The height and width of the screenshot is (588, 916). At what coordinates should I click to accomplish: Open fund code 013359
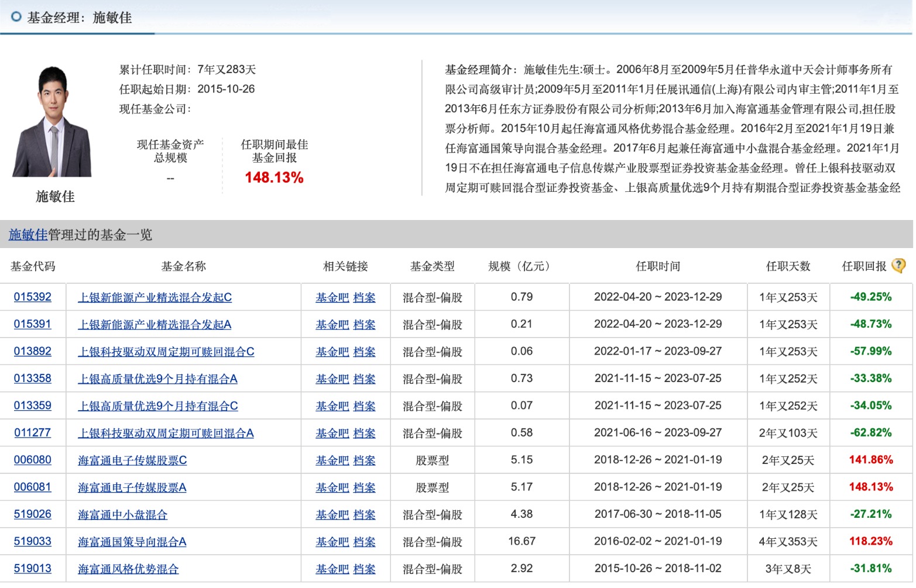tap(33, 405)
